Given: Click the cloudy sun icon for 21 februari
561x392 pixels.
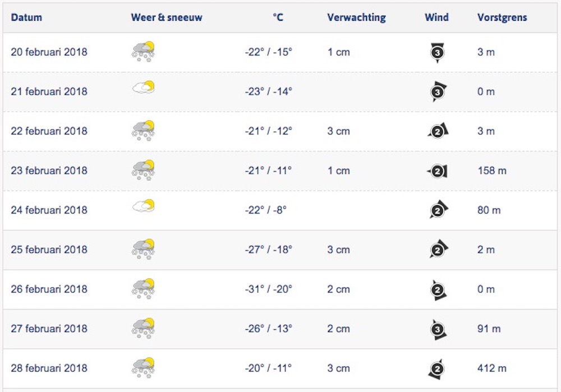Looking at the screenshot, I should [143, 87].
